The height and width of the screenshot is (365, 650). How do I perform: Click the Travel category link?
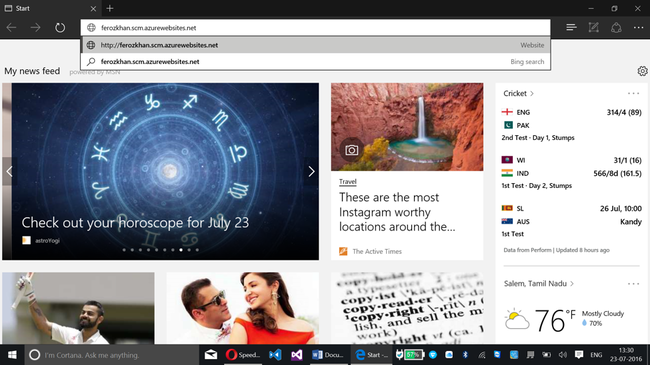(x=347, y=181)
